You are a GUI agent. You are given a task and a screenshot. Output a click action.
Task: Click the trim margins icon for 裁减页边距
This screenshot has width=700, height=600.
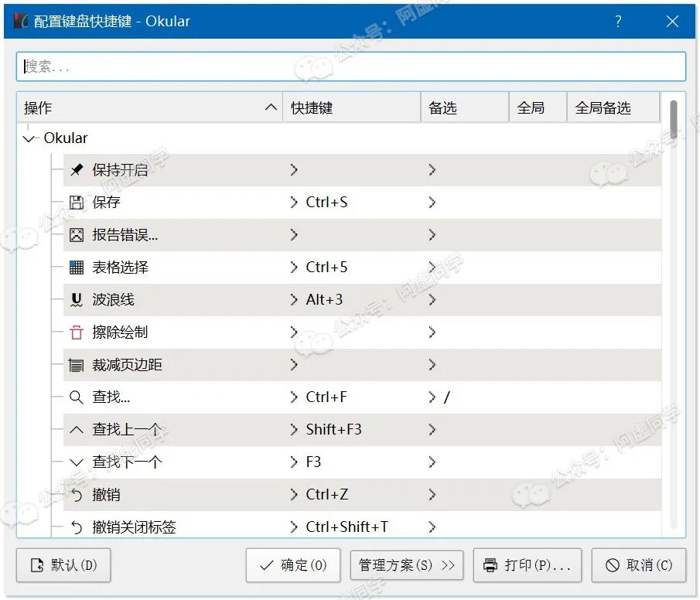click(x=77, y=365)
